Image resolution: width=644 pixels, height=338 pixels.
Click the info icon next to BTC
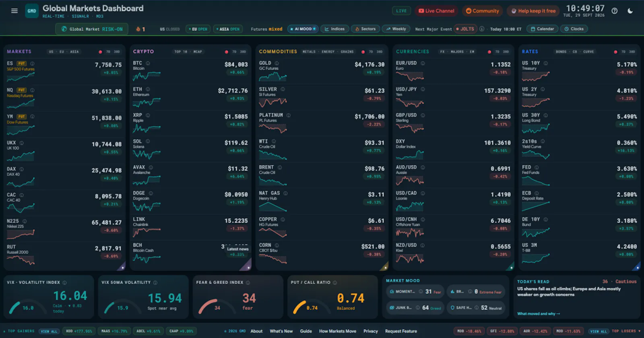pos(148,63)
